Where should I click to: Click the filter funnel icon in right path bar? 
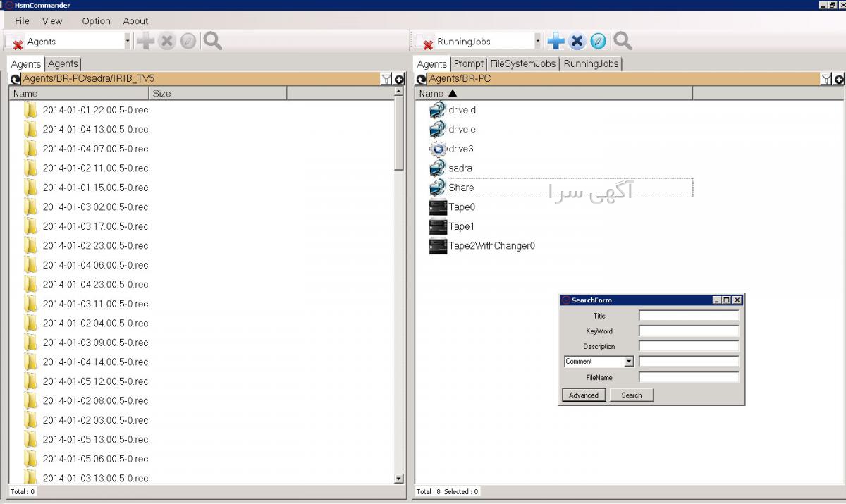tap(826, 79)
